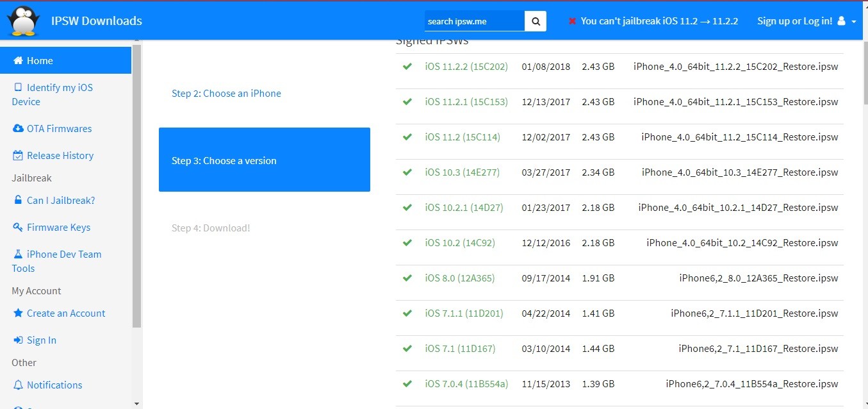Viewport: 868px width, 409px height.
Task: Click green checkmark for iOS 10.3 row
Action: (x=407, y=172)
